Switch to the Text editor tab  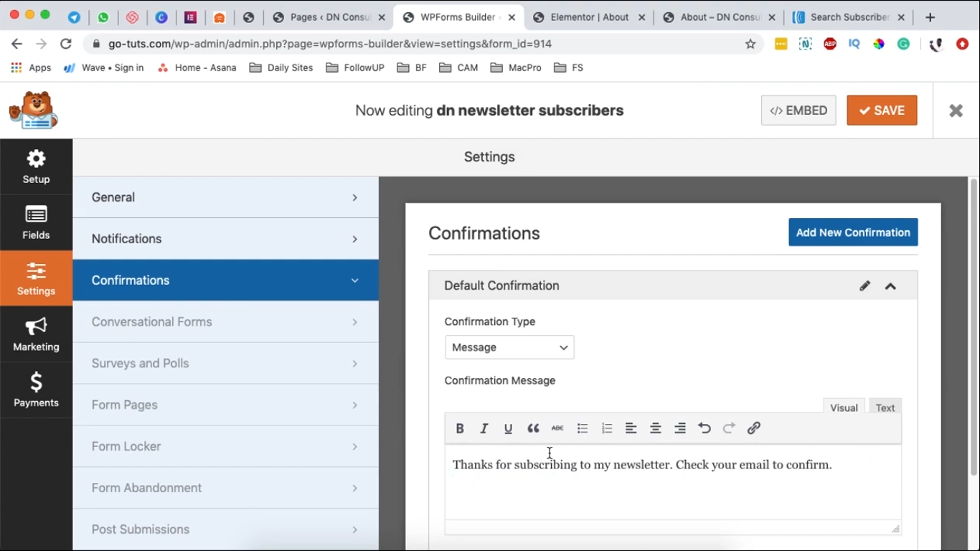885,408
